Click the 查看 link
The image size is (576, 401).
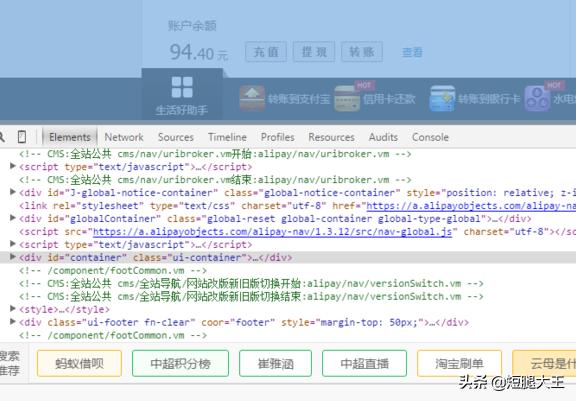[412, 53]
